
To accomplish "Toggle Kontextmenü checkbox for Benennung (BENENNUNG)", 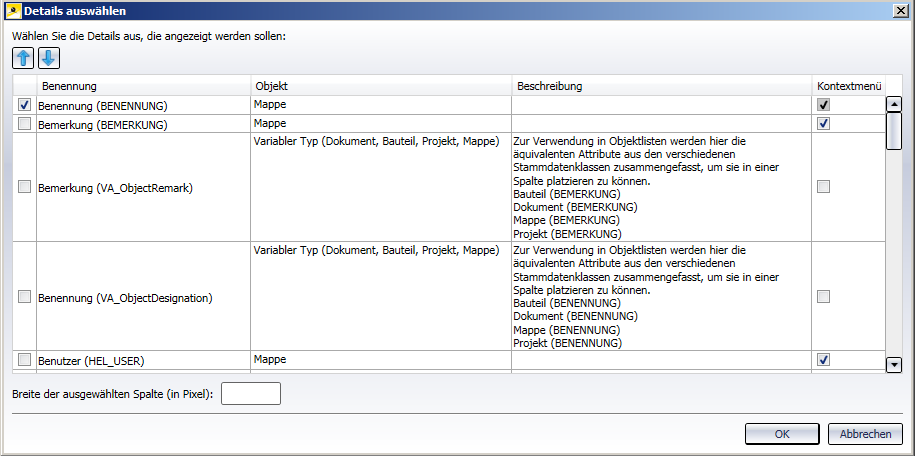I will pos(823,104).
